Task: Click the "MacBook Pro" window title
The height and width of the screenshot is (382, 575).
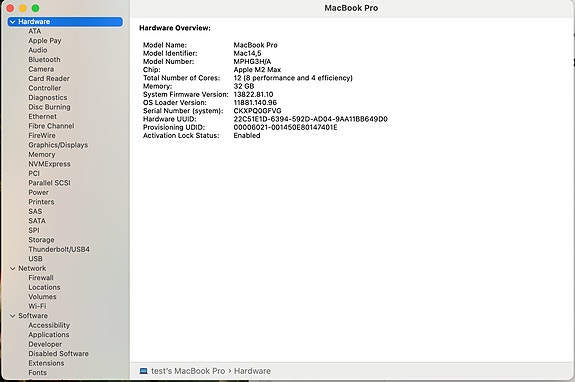Action: coord(351,8)
